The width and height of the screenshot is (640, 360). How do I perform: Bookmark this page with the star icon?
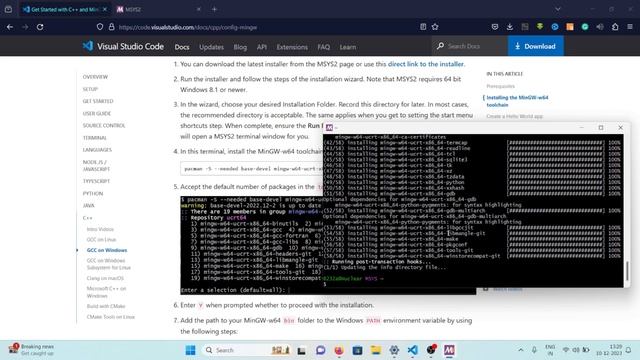click(x=435, y=27)
